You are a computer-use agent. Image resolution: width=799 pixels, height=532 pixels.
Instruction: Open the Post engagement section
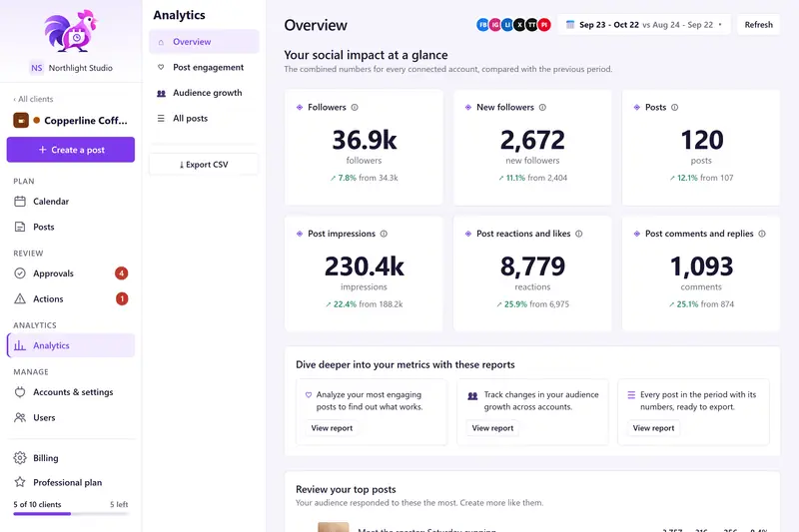(x=204, y=67)
